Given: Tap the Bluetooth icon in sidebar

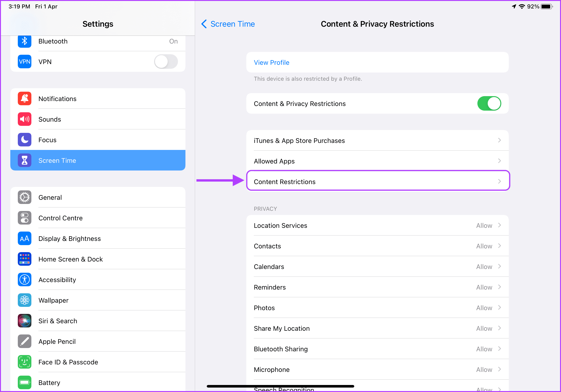Looking at the screenshot, I should pos(24,41).
